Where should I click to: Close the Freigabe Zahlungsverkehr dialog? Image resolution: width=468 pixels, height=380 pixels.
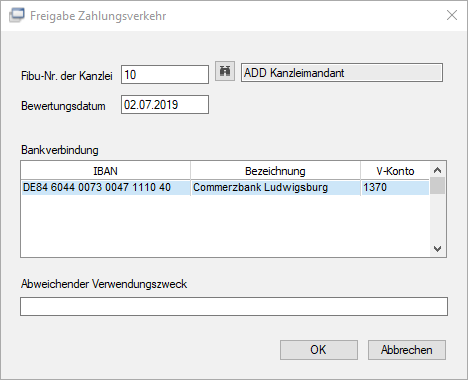tap(452, 15)
